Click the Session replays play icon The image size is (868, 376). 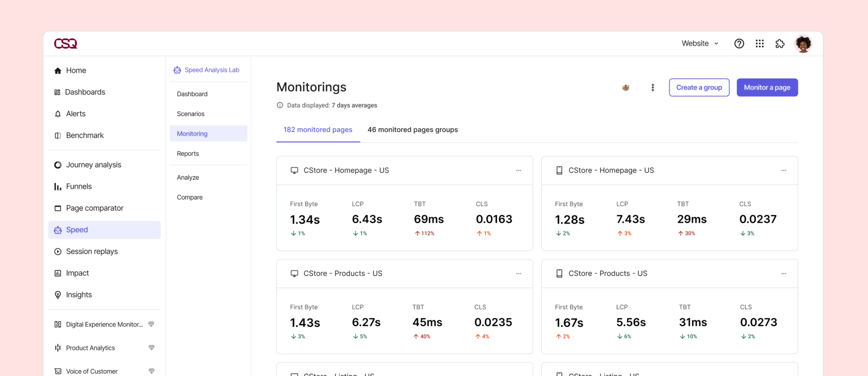point(58,251)
